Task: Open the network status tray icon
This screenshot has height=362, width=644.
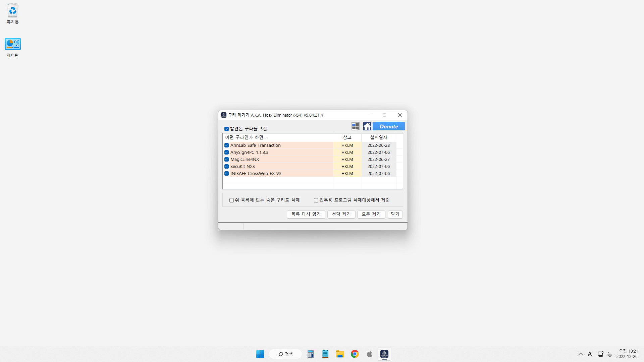Action: pyautogui.click(x=600, y=354)
